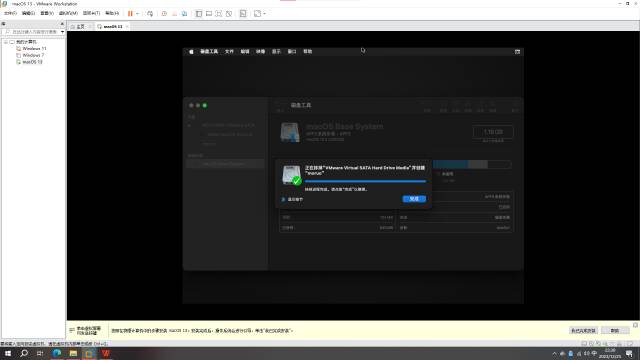Click the show library panel toolbar icon
This screenshot has width=640, height=360.
pyautogui.click(x=199, y=13)
